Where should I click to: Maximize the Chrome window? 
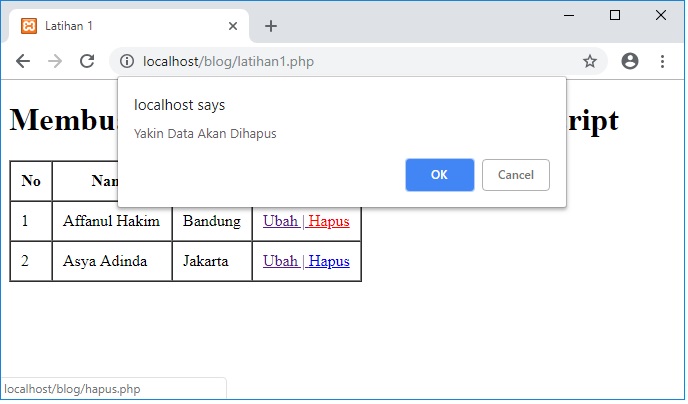tap(614, 15)
